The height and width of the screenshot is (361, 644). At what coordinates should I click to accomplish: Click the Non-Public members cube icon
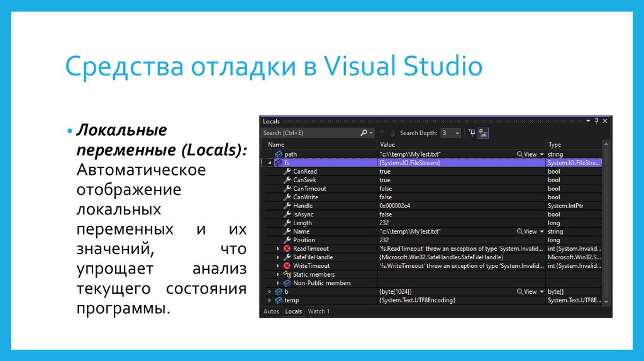tap(287, 283)
